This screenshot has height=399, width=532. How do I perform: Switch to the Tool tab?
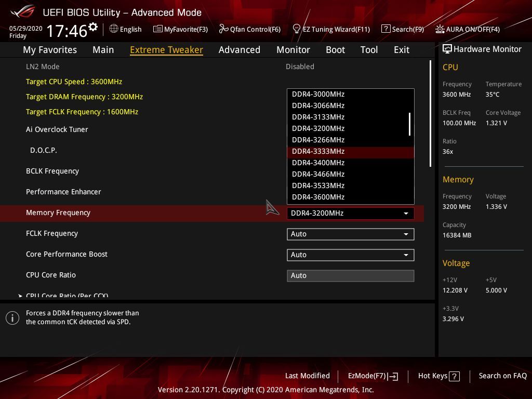[369, 50]
